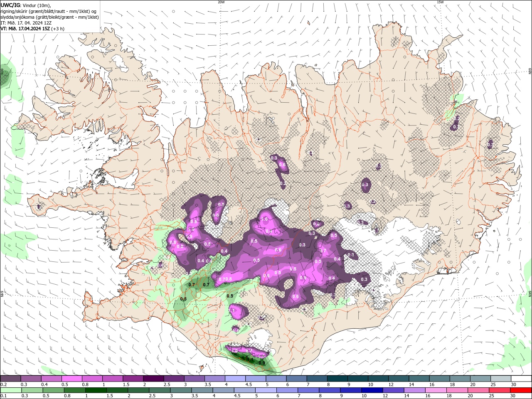The width and height of the screenshot is (532, 399).
Task: Choose upper legend swatch between 1 and 1.5
Action: click(x=113, y=379)
